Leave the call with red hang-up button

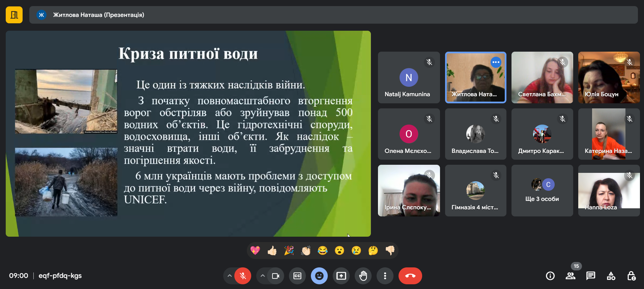tap(410, 276)
